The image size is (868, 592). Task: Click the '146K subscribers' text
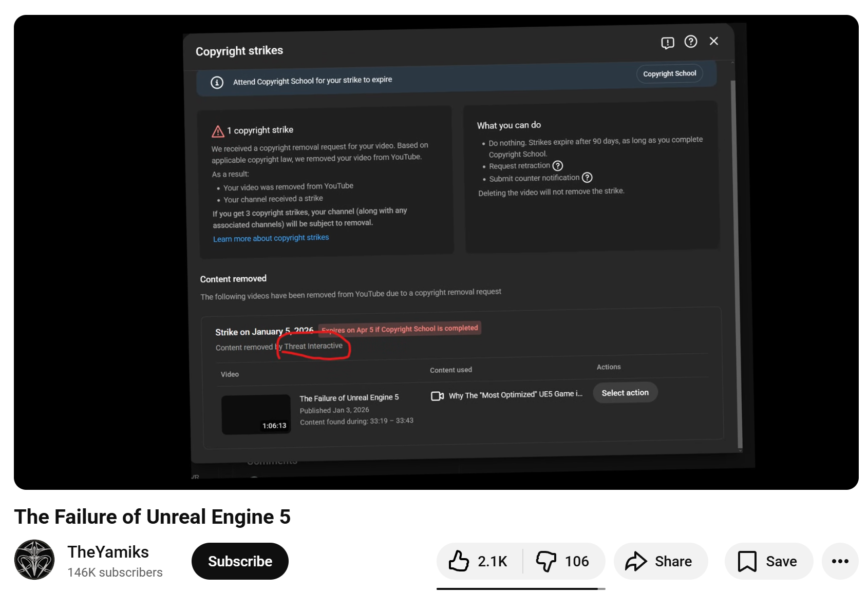coord(115,572)
